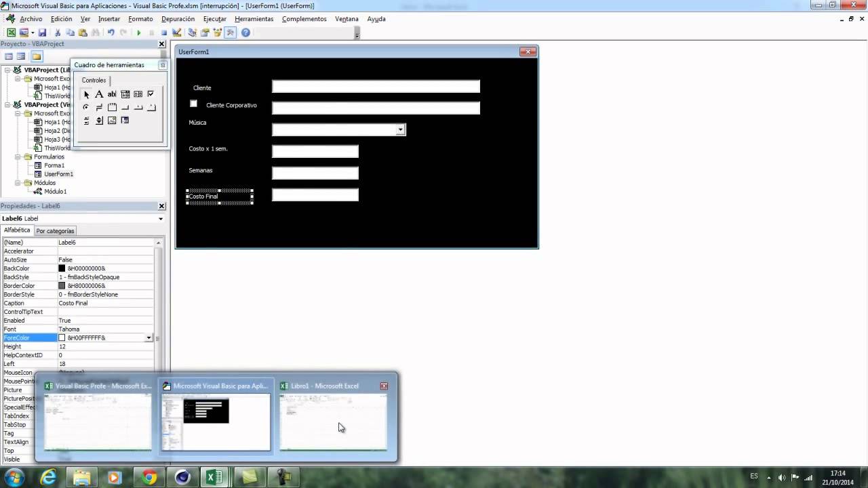The image size is (868, 488).
Task: Open the Object Browser toolbar icon
Action: [218, 33]
